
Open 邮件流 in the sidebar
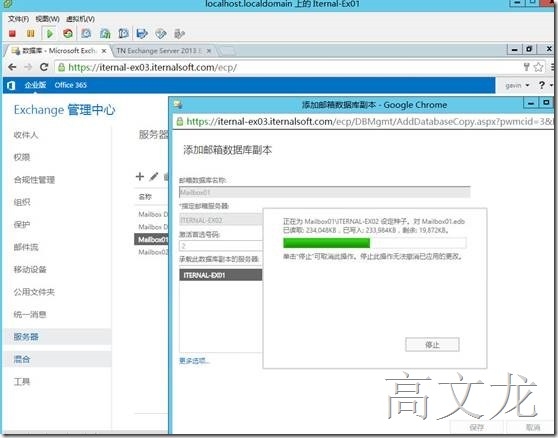[26, 247]
